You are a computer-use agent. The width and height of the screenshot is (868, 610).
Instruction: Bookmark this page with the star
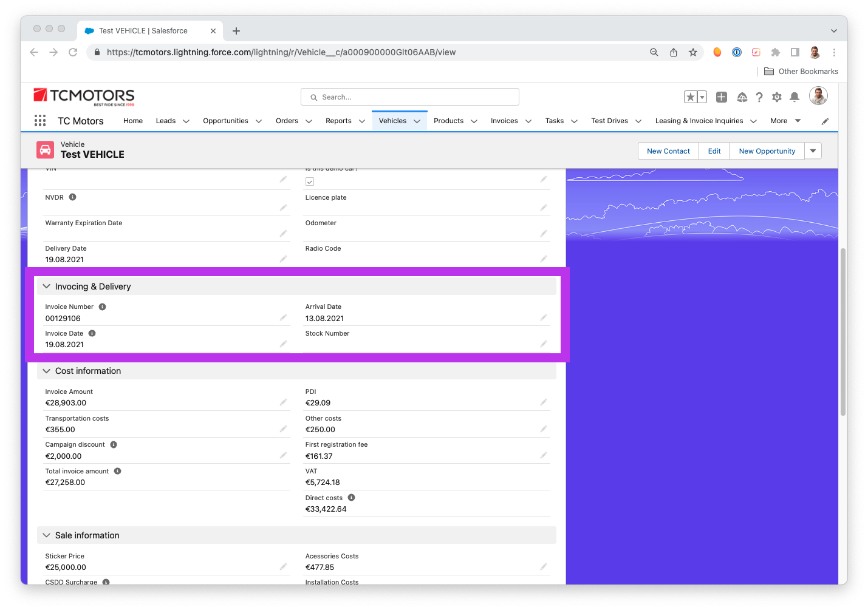693,52
